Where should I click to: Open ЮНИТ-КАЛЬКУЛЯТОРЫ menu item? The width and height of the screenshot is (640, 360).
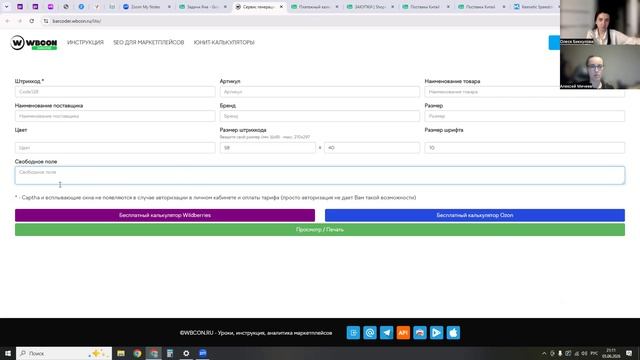coord(224,42)
